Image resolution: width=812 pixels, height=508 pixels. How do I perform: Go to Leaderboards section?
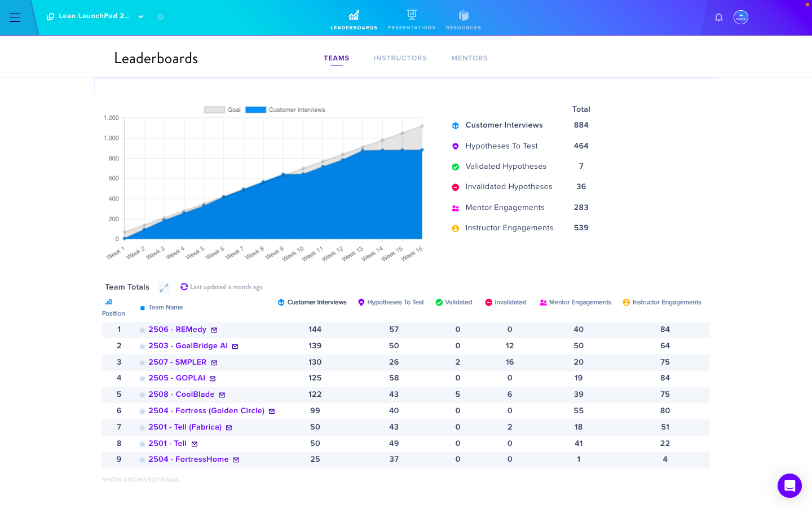pyautogui.click(x=354, y=20)
